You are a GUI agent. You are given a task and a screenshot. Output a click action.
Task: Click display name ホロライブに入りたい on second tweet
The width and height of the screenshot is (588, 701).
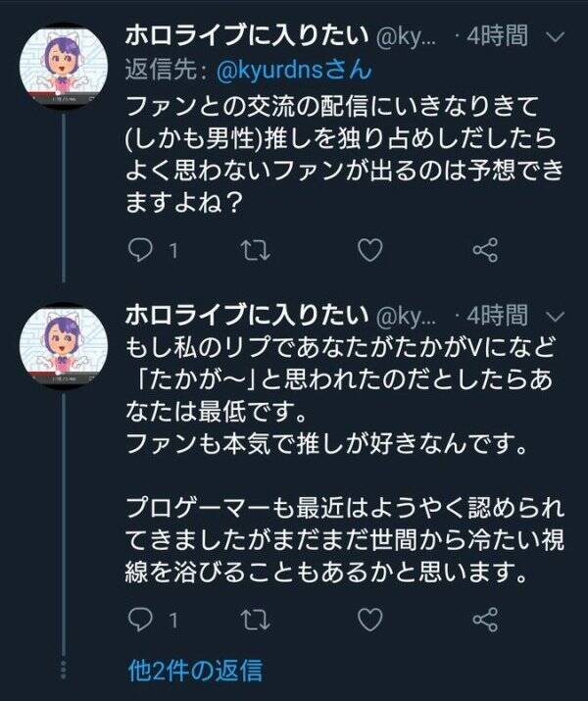(247, 315)
